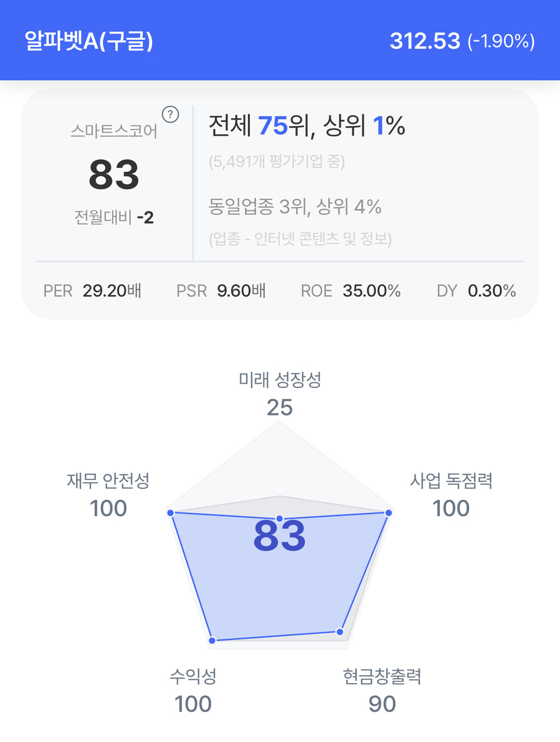Tap the 알파벳A(구글) stock title

point(89,41)
